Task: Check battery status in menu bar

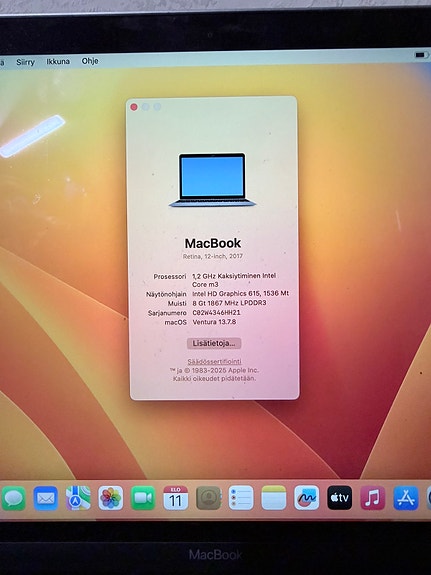Action: tap(420, 55)
